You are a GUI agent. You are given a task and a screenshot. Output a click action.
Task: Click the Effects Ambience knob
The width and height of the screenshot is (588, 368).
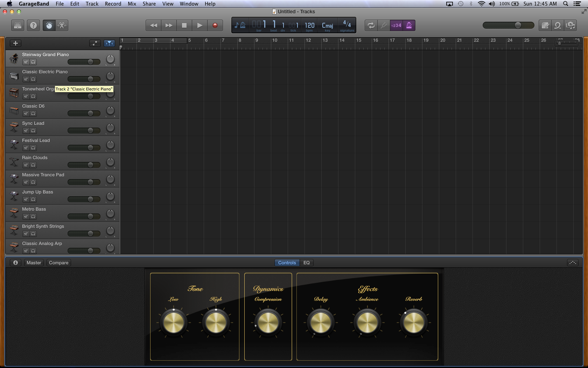367,322
